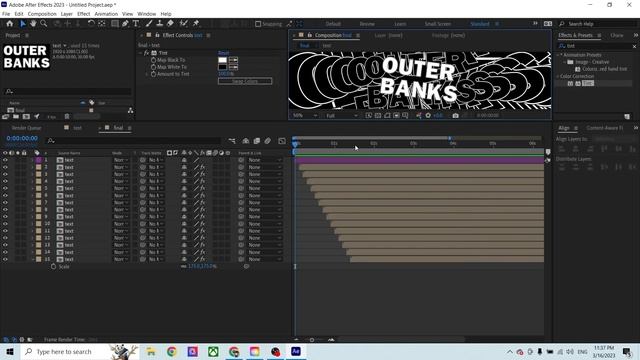The image size is (640, 360).
Task: Select the Default workspace
Action: coord(333,24)
